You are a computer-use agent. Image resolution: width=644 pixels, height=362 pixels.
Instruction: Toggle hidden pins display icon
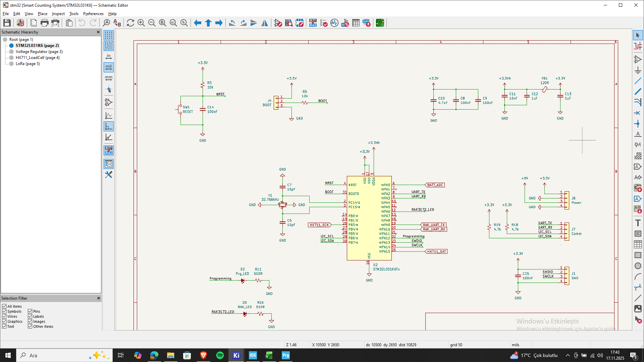pyautogui.click(x=109, y=102)
